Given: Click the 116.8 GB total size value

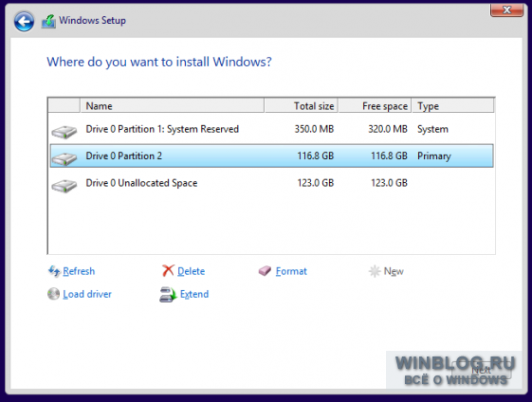Looking at the screenshot, I should [316, 155].
